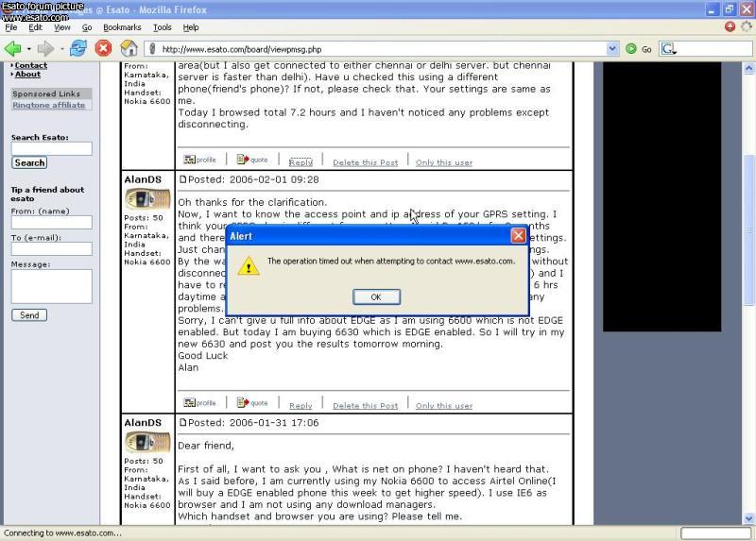Image resolution: width=756 pixels, height=541 pixels.
Task: Click AlanDS avatar in 09:28 post
Action: point(147,199)
